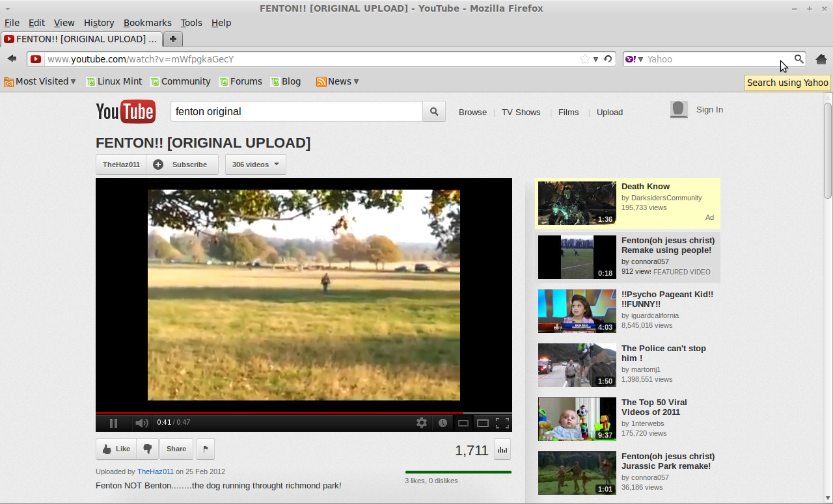Open the Browse link
The image size is (833, 504).
tap(472, 112)
